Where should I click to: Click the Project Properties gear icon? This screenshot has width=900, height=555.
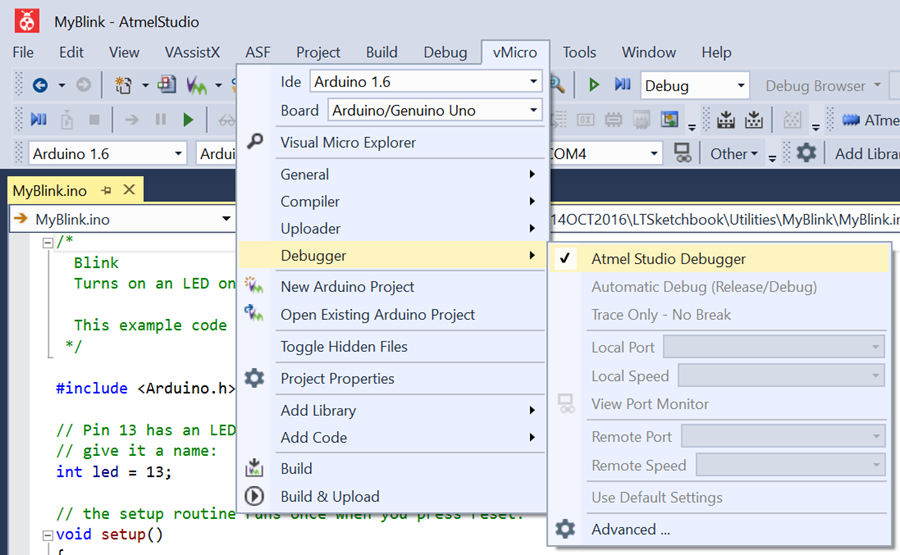(254, 378)
